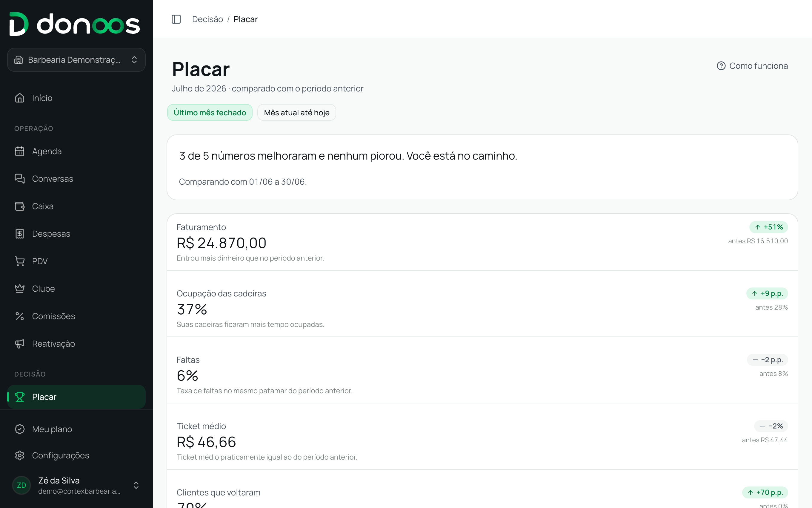This screenshot has height=508, width=812.
Task: Switch to Mês atual até hoje
Action: click(x=297, y=113)
